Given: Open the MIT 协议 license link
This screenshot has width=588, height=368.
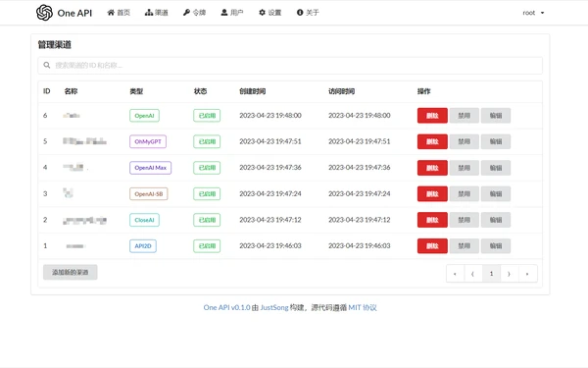Looking at the screenshot, I should point(363,307).
